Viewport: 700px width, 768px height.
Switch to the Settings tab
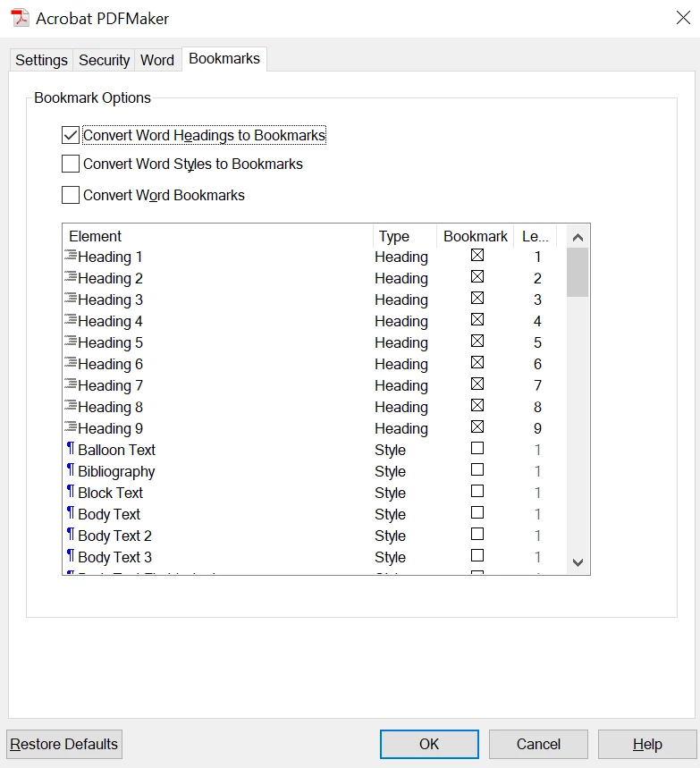click(42, 60)
